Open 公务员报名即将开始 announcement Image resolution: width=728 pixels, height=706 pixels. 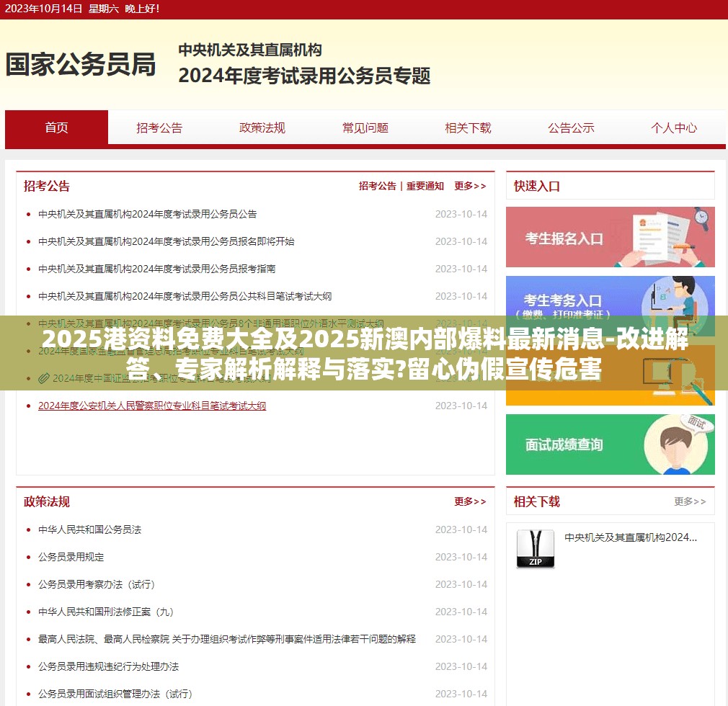[167, 241]
